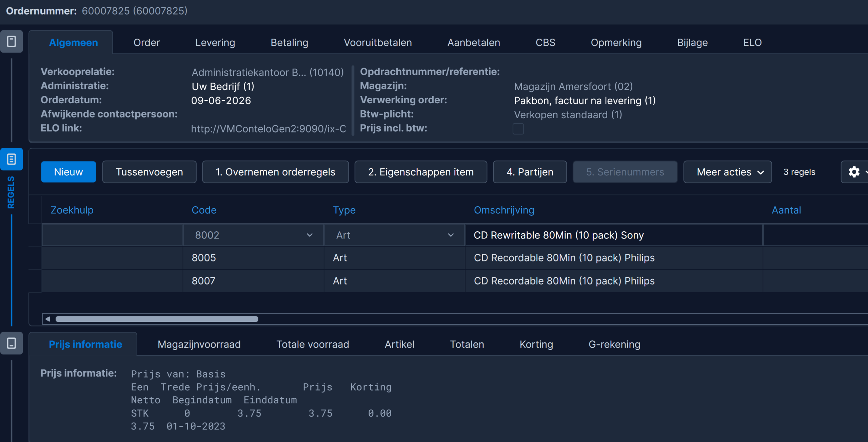Image resolution: width=868 pixels, height=442 pixels.
Task: Open the Vooruitbetalen tab
Action: click(378, 43)
